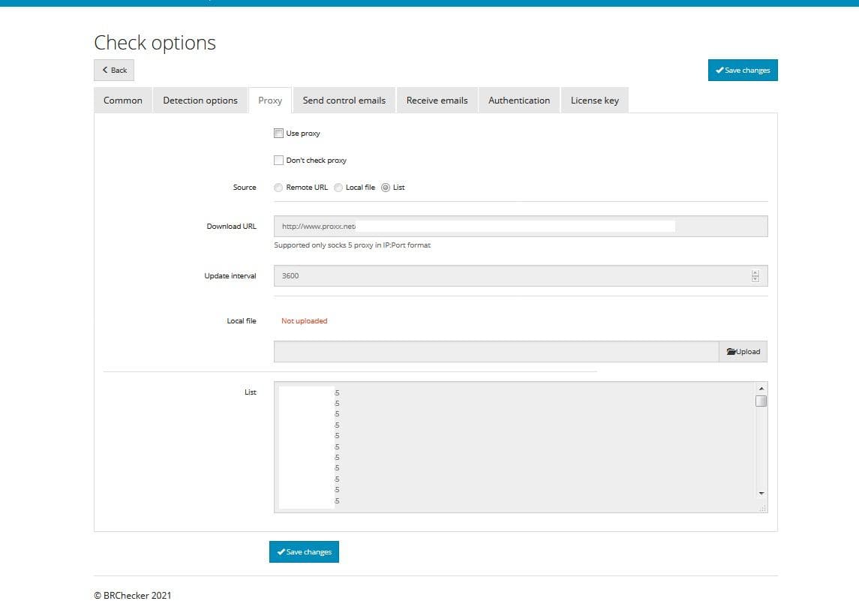Click the back chevron on the Back button
Viewport: 859px width, 616px height.
click(105, 70)
